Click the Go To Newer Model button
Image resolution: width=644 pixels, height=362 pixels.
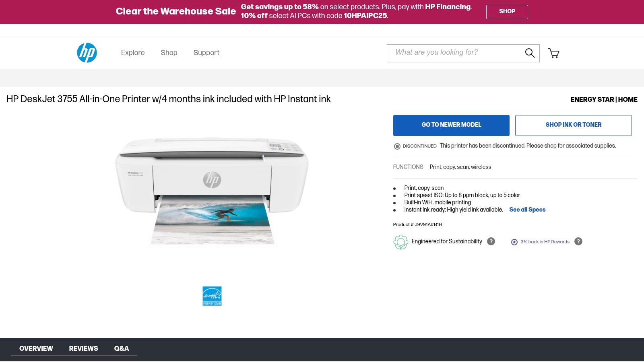pos(451,125)
